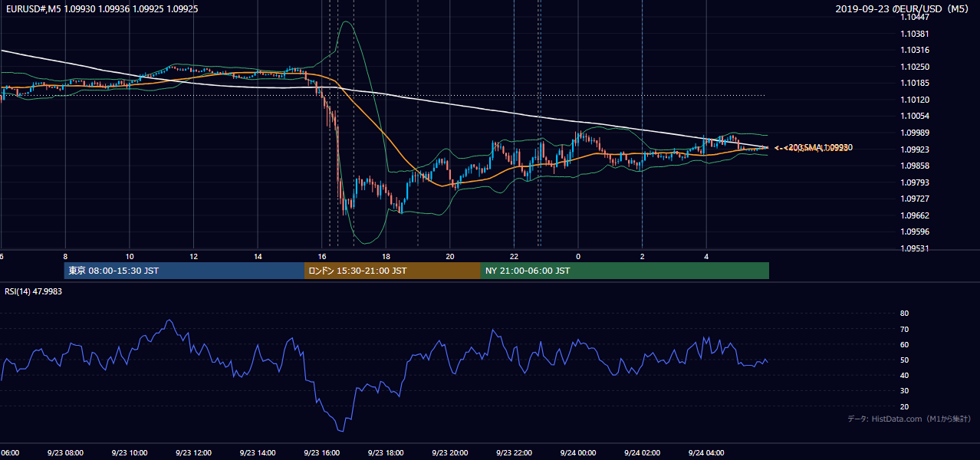Click the 9/23 12:00 bottom time label
980x460 pixels.
[x=193, y=453]
